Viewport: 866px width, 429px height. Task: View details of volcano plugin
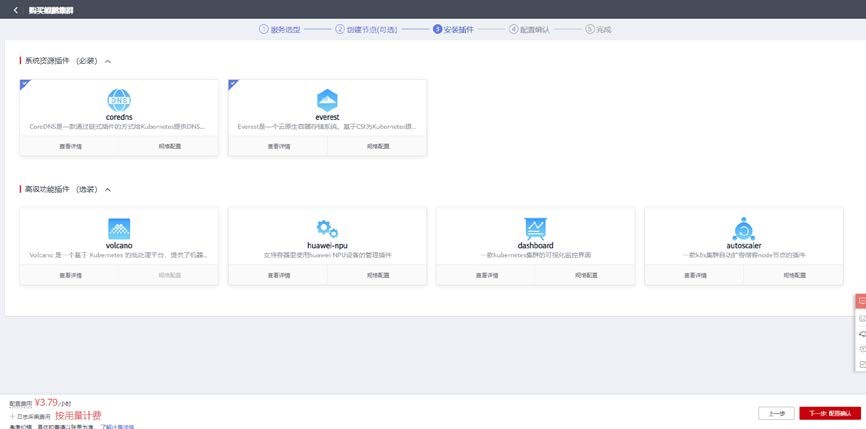click(x=70, y=275)
